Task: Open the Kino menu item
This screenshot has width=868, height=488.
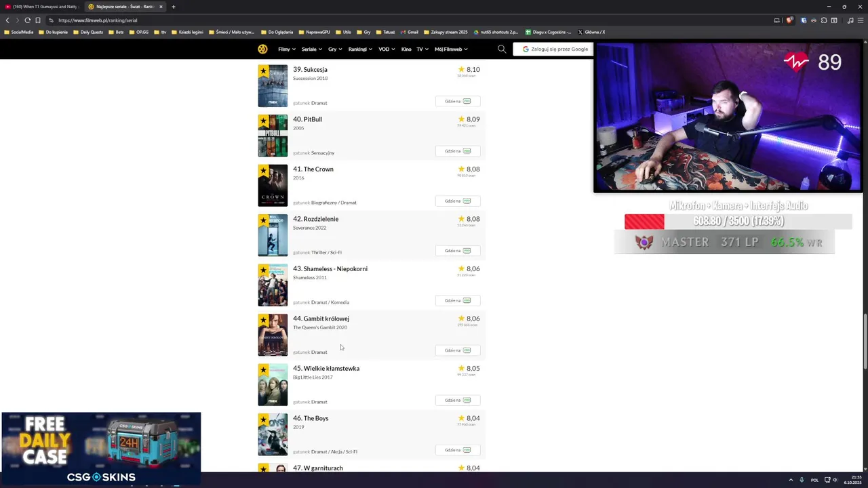Action: (x=406, y=49)
